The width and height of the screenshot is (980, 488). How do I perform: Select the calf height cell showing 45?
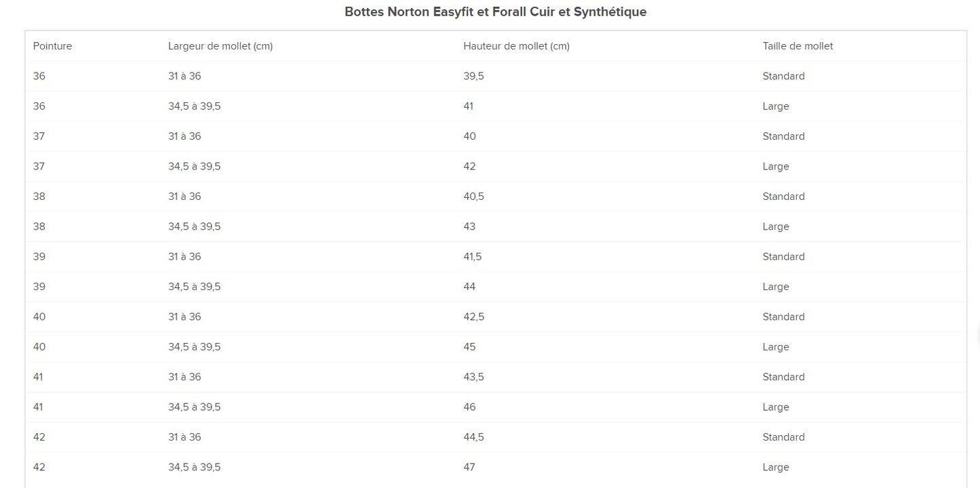coord(469,347)
